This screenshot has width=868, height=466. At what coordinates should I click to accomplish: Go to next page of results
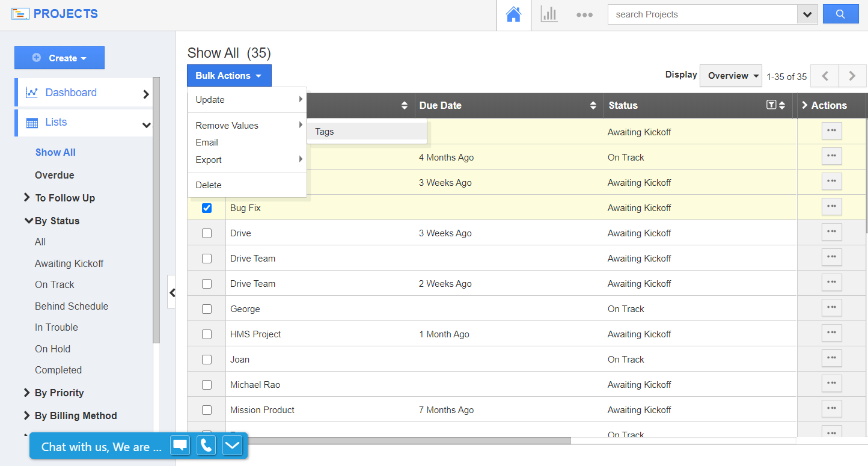coord(852,76)
